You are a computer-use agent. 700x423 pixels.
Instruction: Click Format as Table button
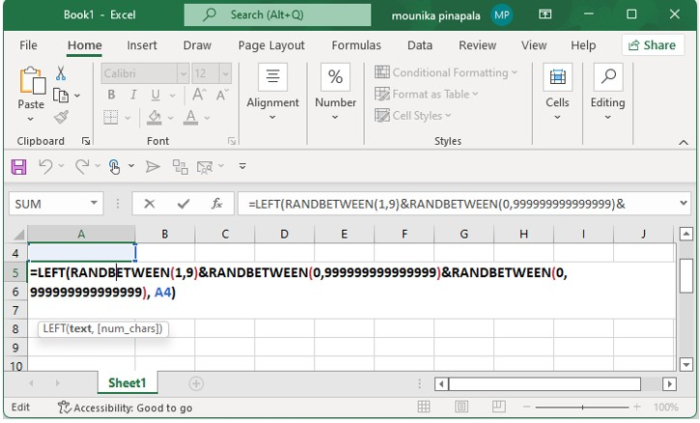pos(426,94)
